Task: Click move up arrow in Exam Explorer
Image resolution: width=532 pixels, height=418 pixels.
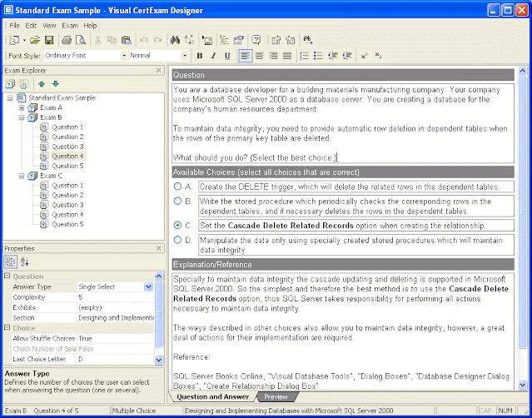Action: coord(42,84)
